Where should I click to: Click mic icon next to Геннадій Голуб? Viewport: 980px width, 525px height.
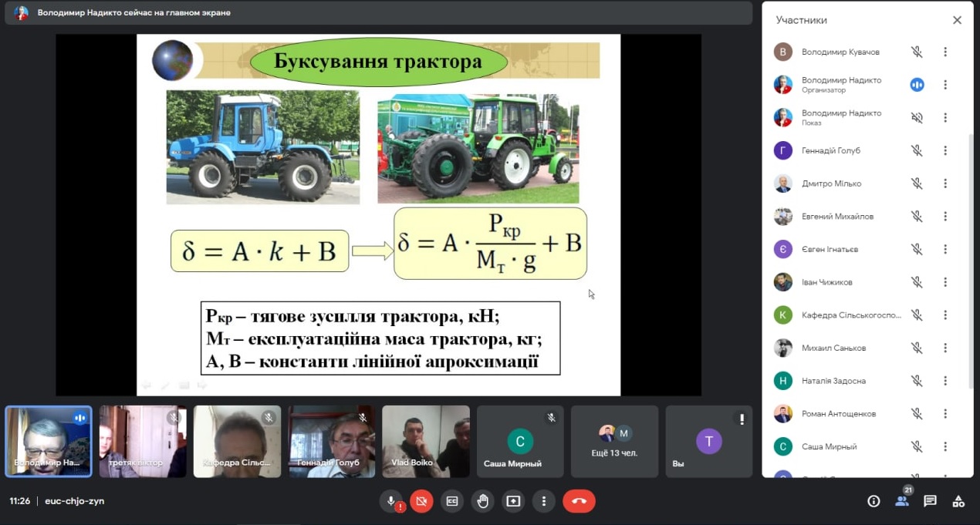(917, 151)
